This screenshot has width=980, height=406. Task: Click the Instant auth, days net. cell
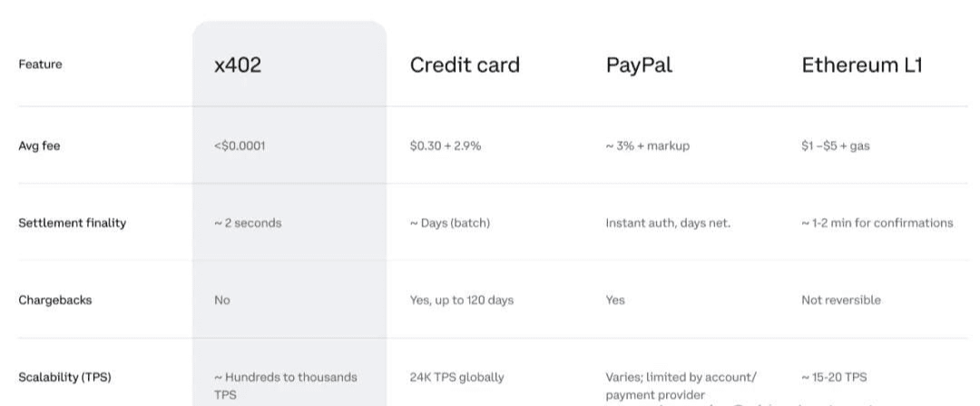click(x=667, y=223)
